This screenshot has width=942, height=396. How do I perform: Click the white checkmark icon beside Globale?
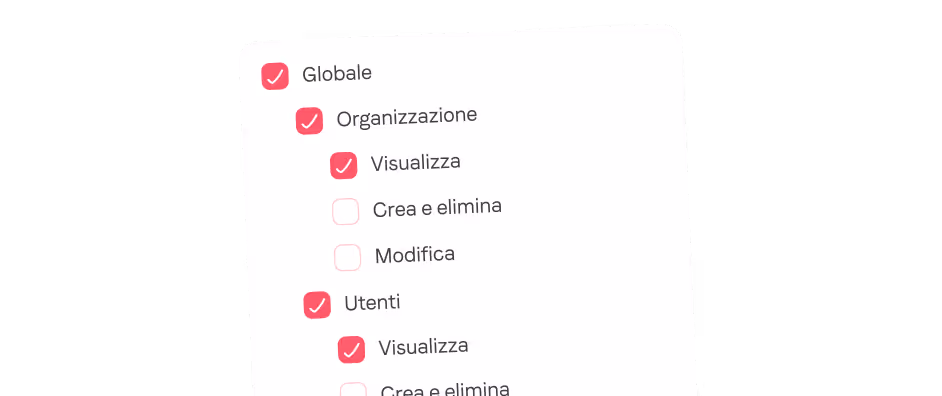[x=275, y=76]
